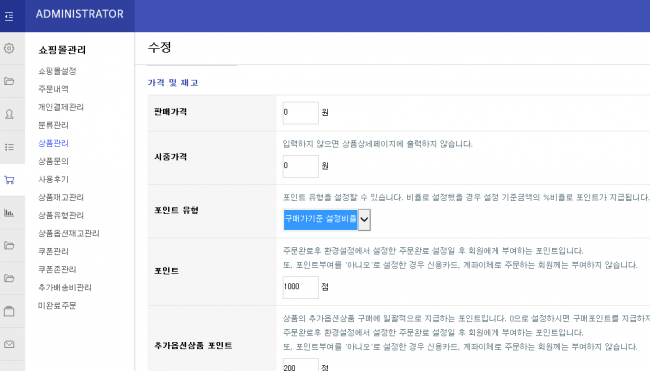Click the 판매가격 input field

click(x=301, y=113)
